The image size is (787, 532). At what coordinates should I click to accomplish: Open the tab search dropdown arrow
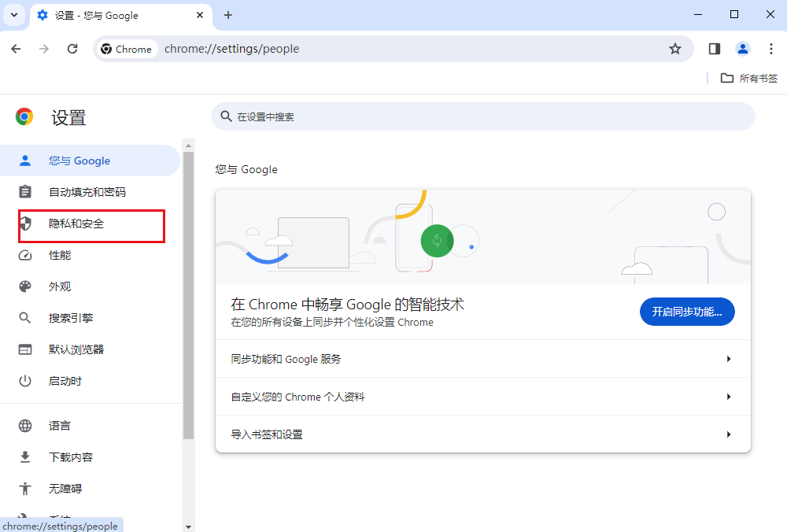[x=14, y=15]
